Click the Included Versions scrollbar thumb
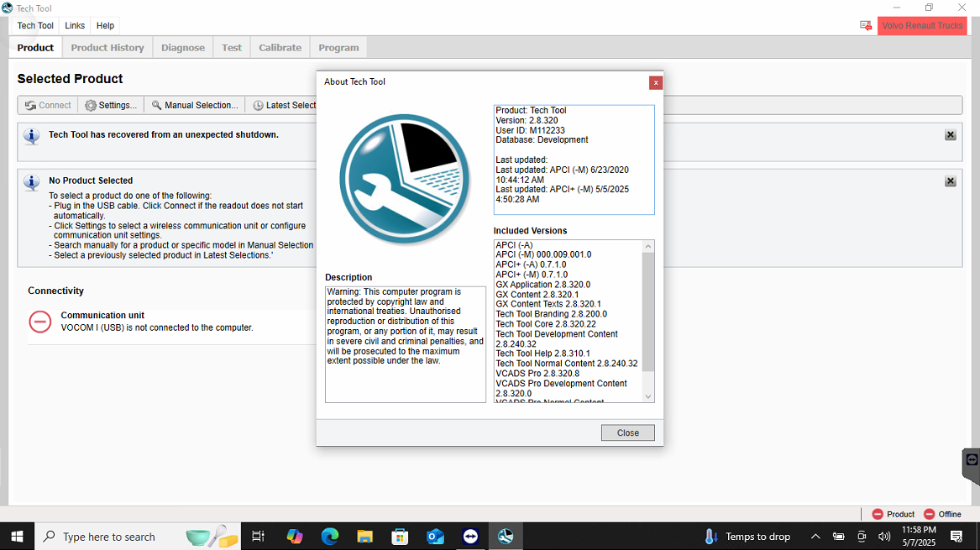 click(x=648, y=312)
